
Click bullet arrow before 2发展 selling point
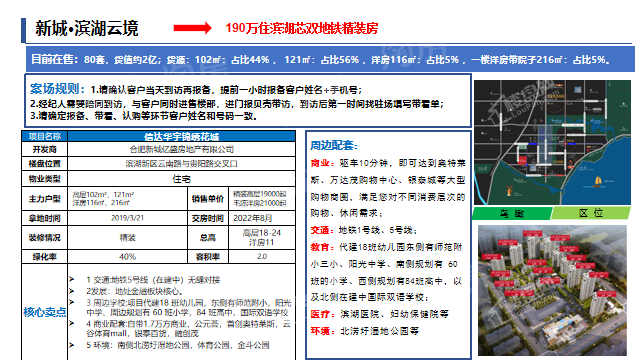coord(72,291)
